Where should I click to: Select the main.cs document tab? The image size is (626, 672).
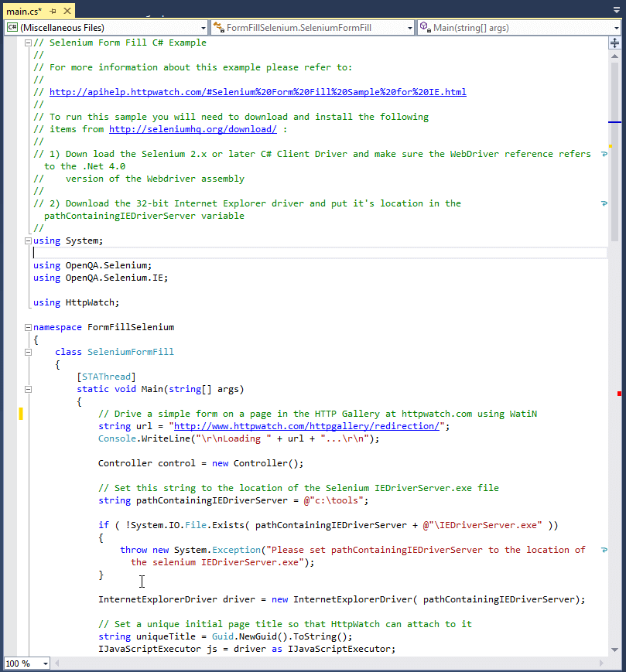[23, 12]
